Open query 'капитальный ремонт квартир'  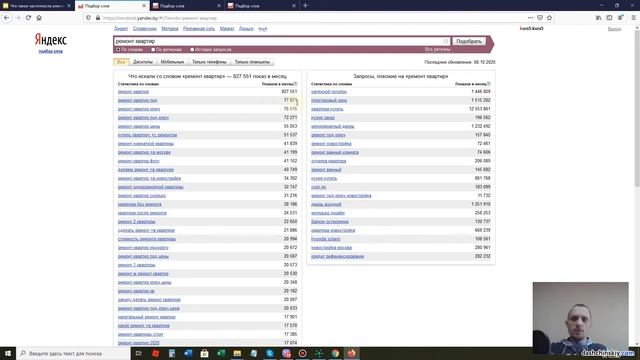pyautogui.click(x=147, y=317)
